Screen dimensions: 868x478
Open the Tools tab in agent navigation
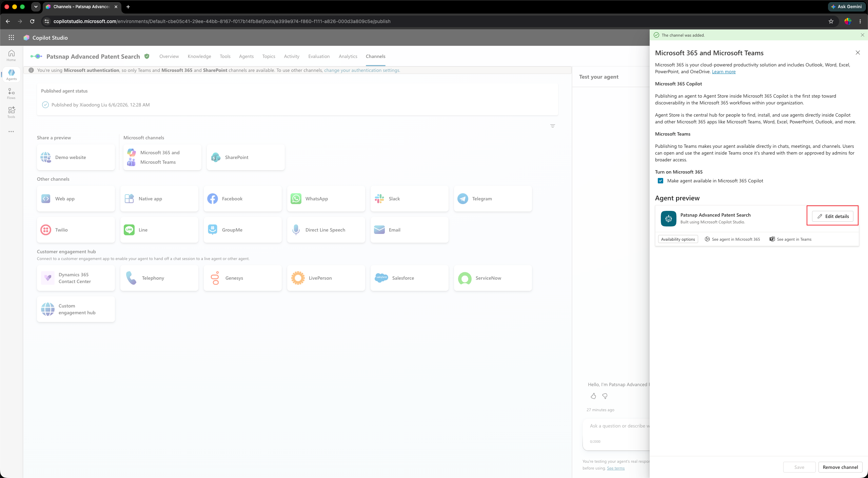click(225, 56)
